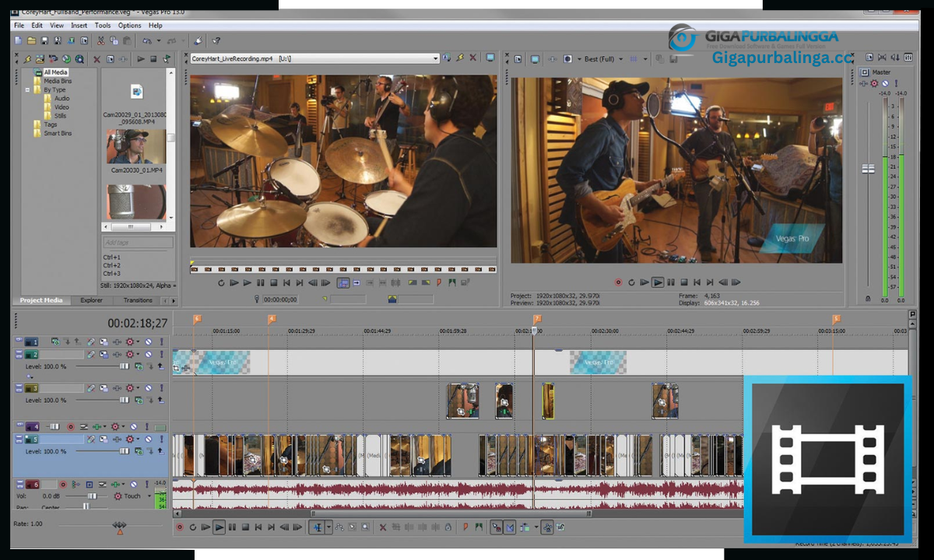Click Delete red X in timeline toolbar
Viewport: 934px width, 560px height.
[x=383, y=527]
